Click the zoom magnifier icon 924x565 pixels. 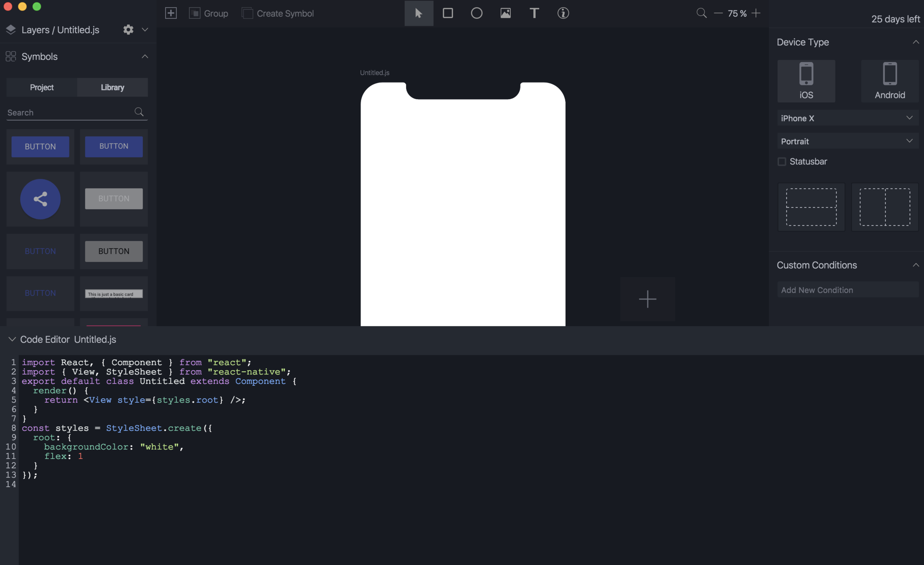[701, 13]
